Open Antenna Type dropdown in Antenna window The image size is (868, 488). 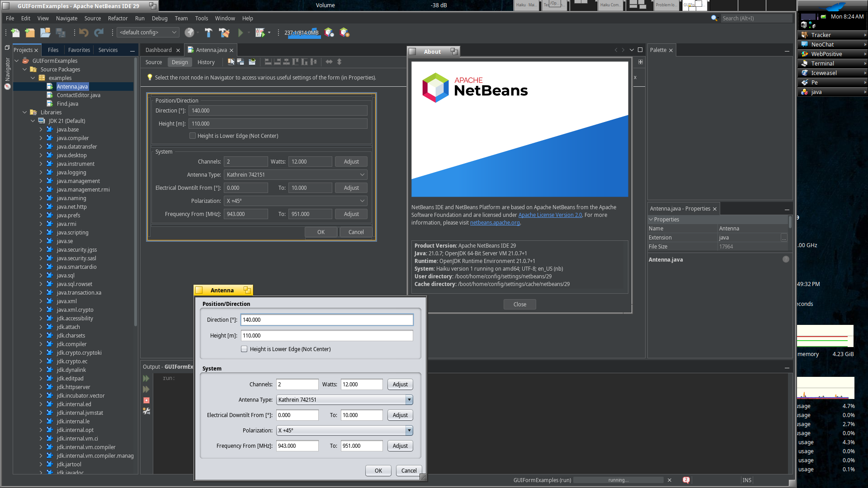pos(409,400)
